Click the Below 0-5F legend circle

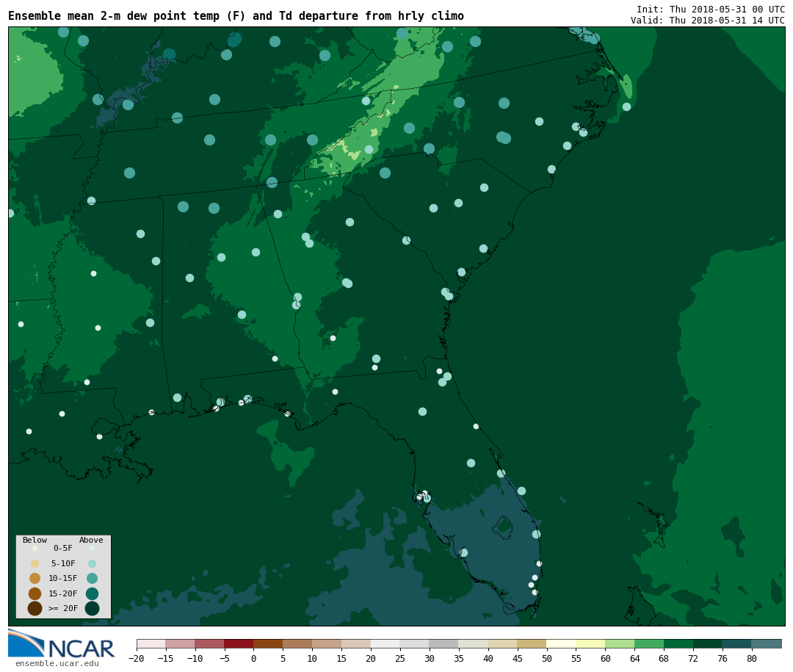point(35,548)
